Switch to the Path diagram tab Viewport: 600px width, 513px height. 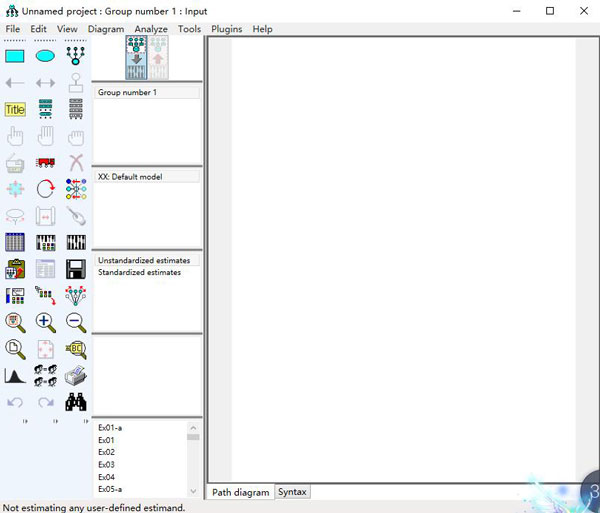tap(241, 492)
